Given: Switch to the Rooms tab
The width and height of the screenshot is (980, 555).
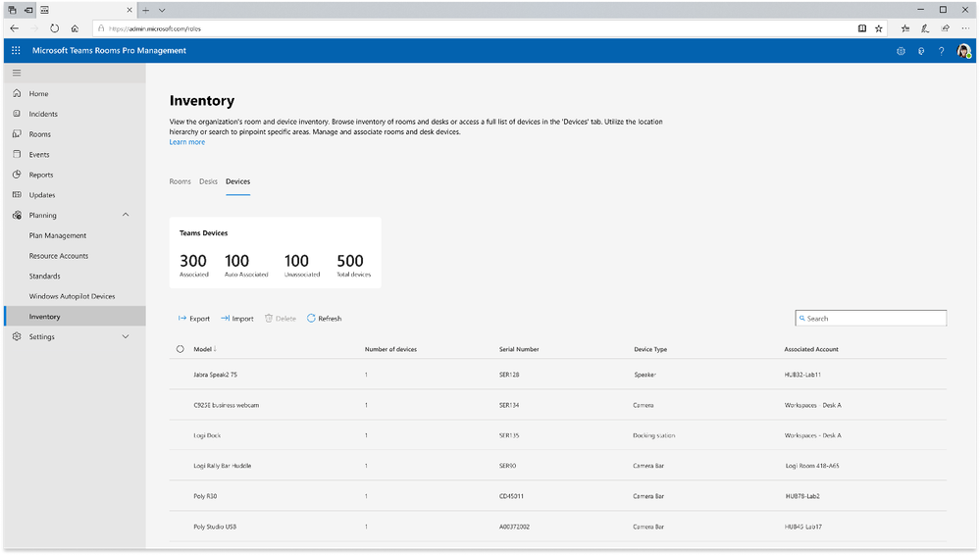Looking at the screenshot, I should [180, 181].
